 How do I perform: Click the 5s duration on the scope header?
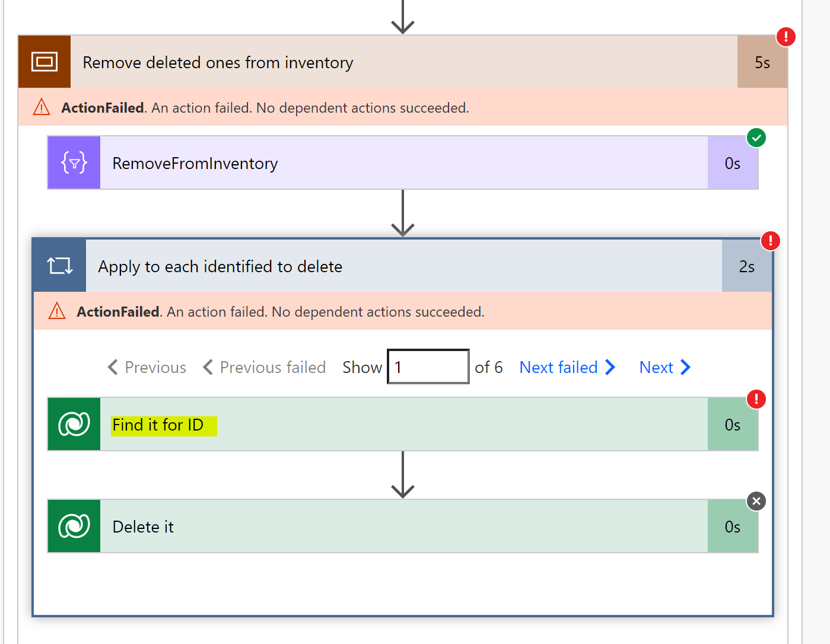point(762,62)
